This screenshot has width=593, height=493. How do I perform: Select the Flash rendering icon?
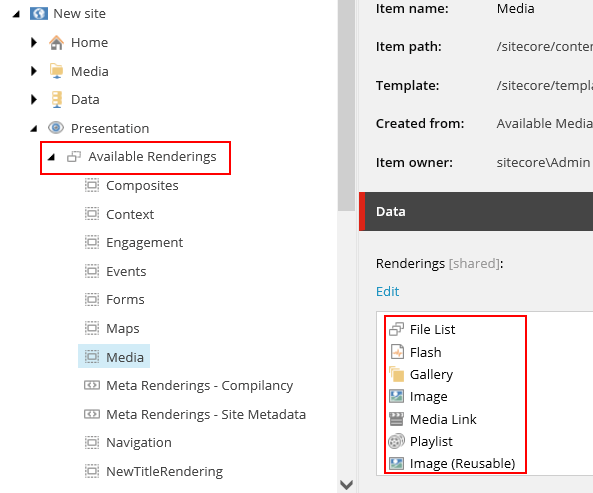(397, 352)
